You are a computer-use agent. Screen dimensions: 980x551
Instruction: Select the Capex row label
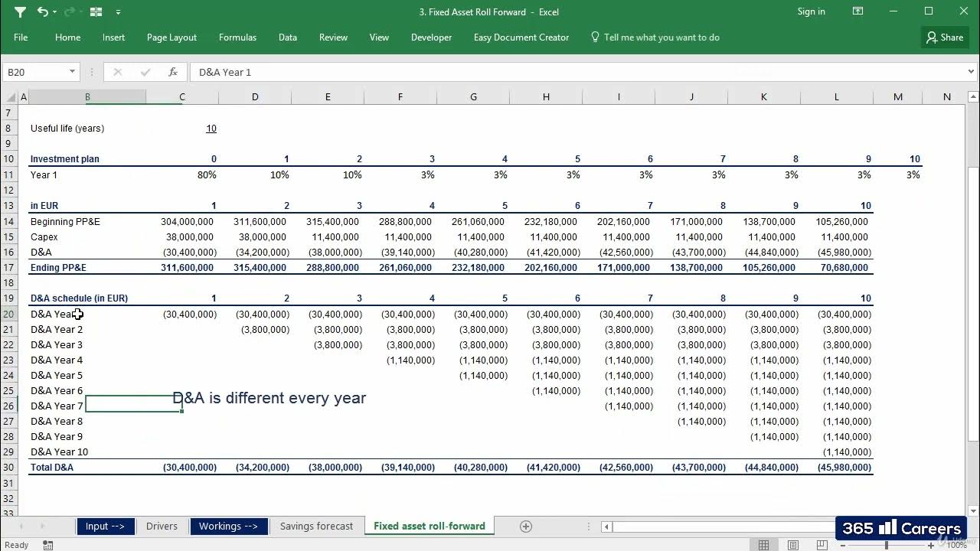(44, 237)
